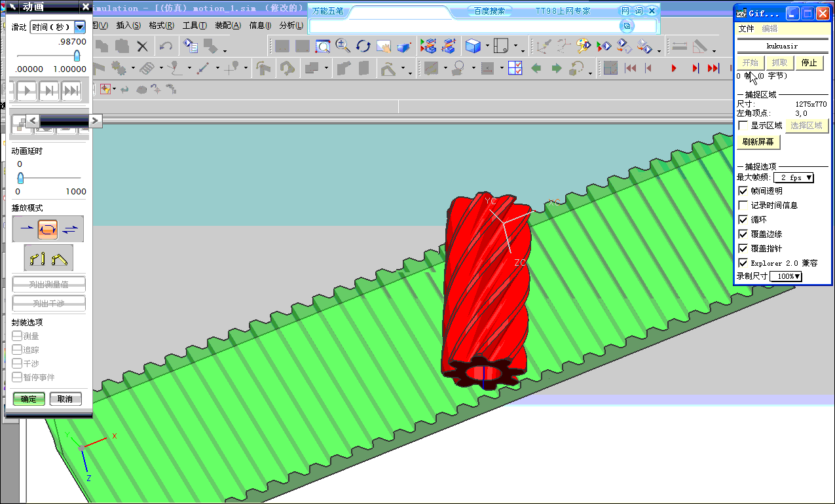835x504 pixels.
Task: Expand the dropdown arrow beside the gear joint icon
Action: [x=133, y=68]
